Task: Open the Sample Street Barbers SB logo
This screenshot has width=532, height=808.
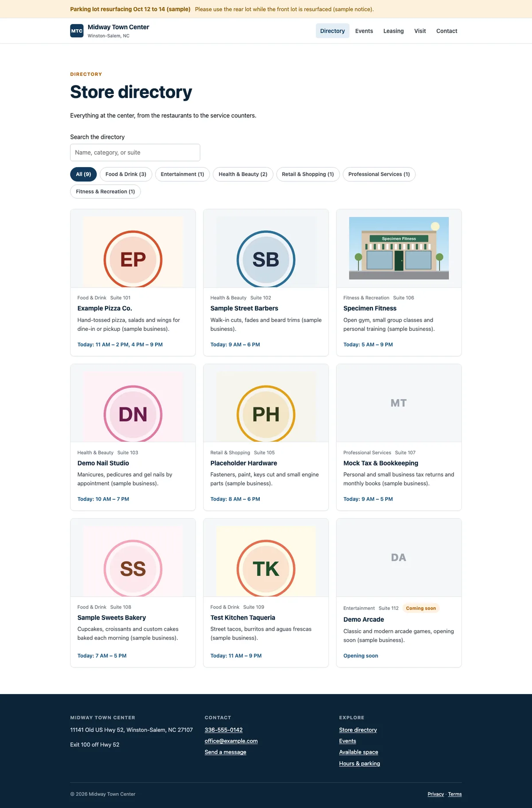Action: tap(266, 252)
